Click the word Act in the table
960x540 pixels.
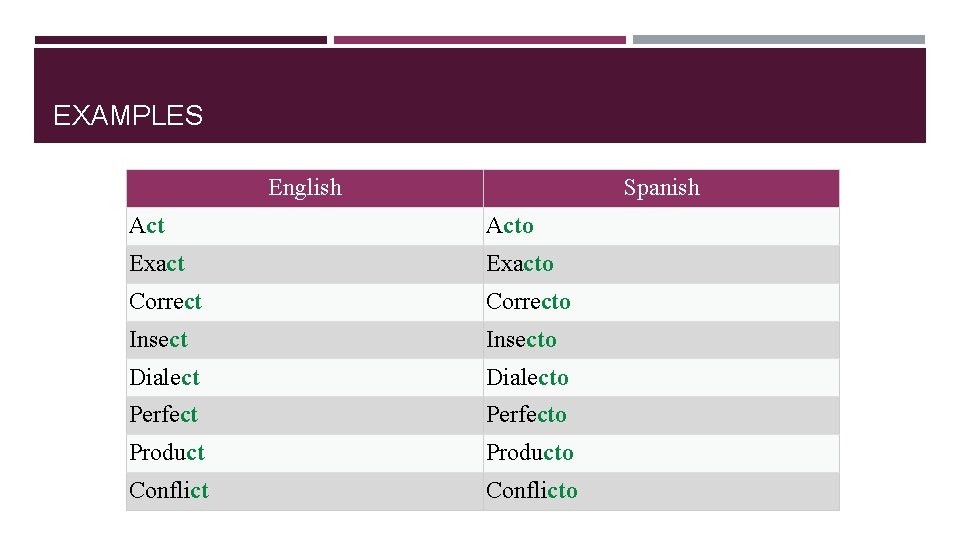[147, 226]
